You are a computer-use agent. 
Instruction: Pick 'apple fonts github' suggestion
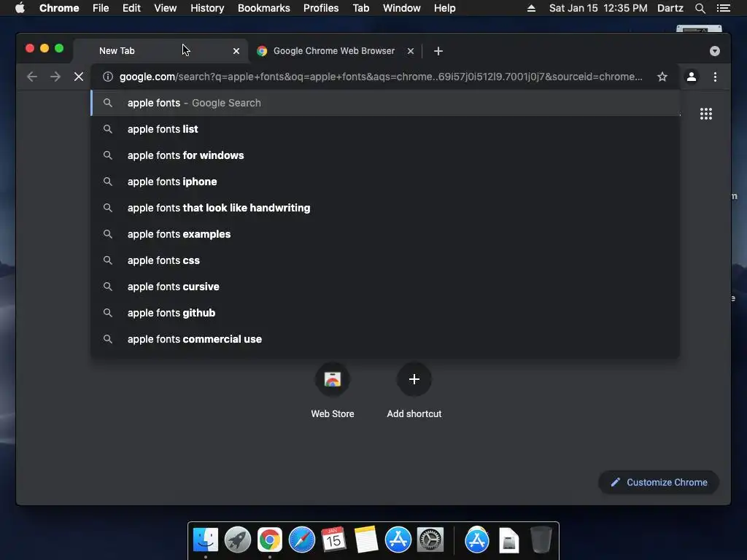pos(385,312)
